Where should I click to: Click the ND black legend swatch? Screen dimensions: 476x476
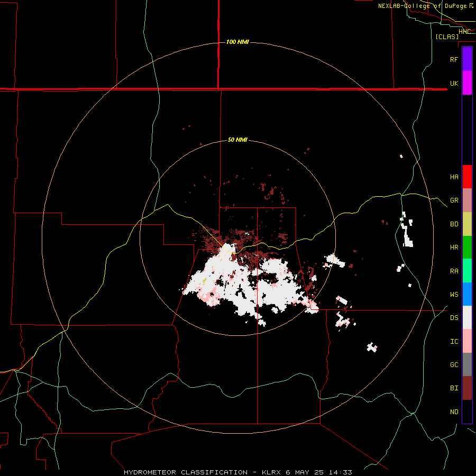point(467,411)
